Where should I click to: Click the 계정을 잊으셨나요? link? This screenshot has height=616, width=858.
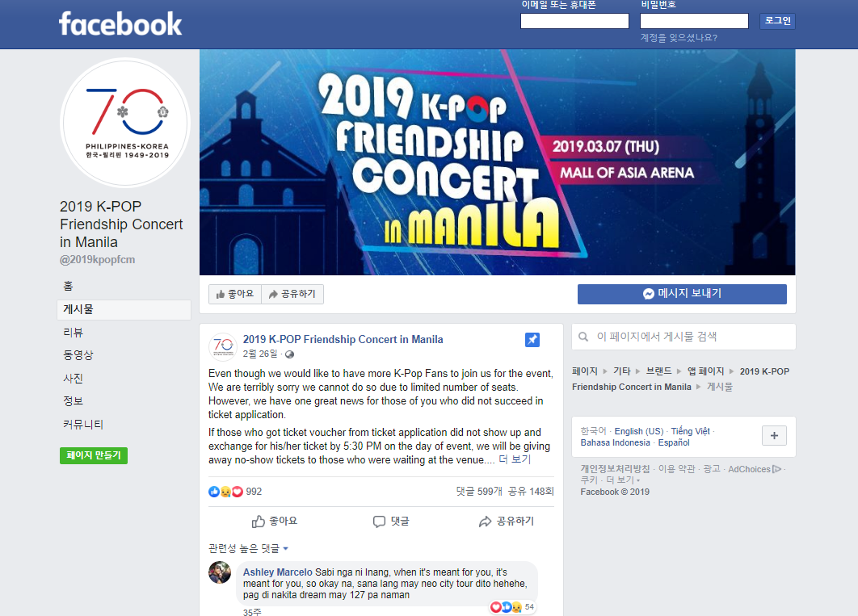(x=679, y=38)
